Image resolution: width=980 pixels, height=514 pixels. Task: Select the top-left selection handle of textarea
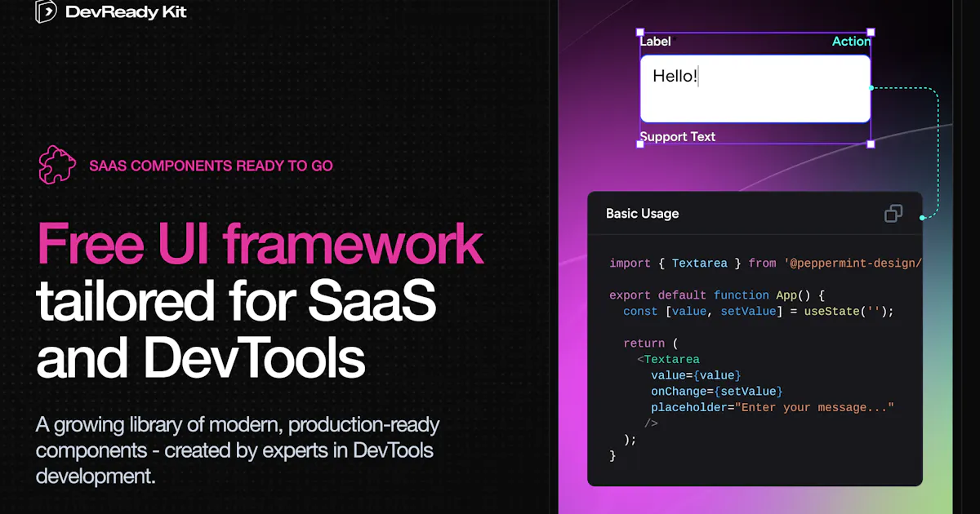(x=640, y=33)
